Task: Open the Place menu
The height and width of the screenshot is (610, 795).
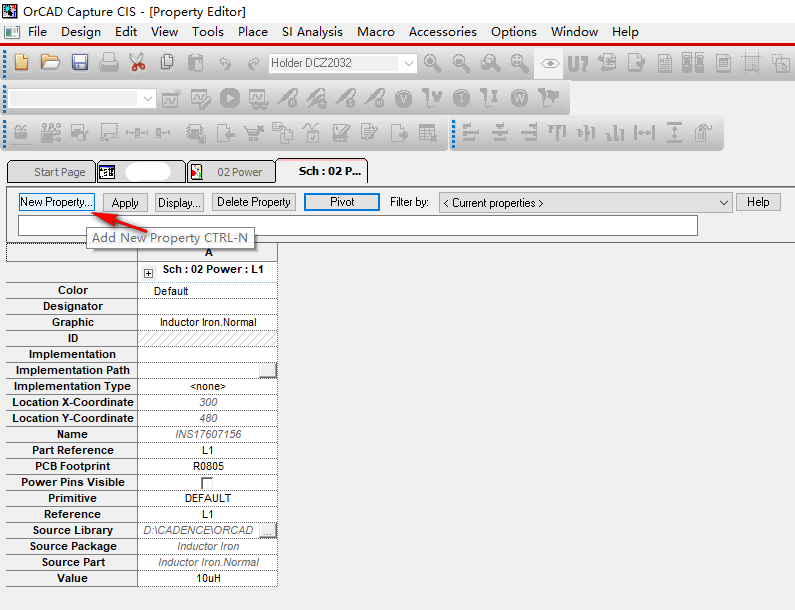Action: tap(253, 32)
